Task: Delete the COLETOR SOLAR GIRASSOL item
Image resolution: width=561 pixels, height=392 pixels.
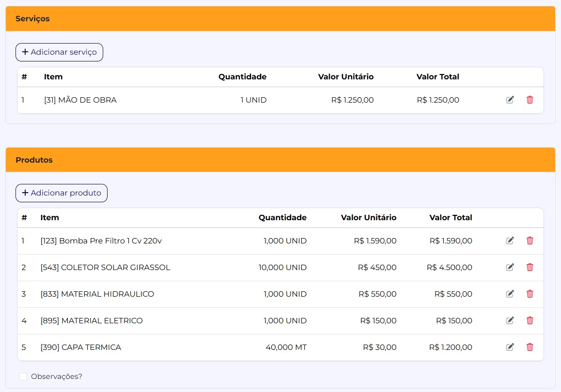Action: click(x=530, y=267)
